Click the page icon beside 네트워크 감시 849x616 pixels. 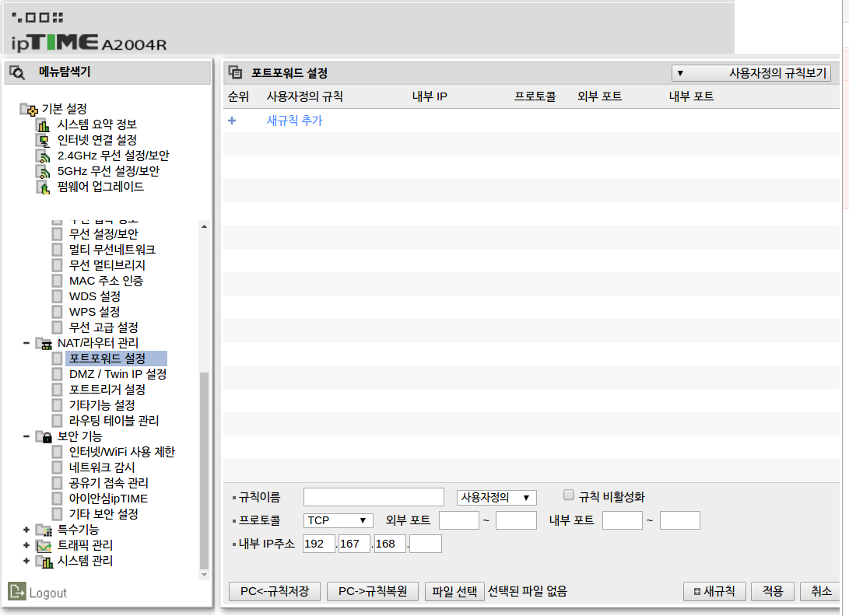click(x=57, y=467)
